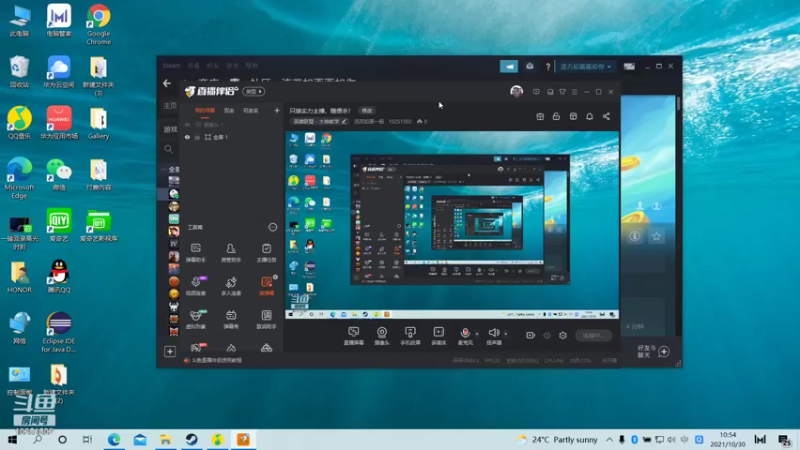Click the share icon in stream header
The image size is (800, 450).
click(x=606, y=116)
